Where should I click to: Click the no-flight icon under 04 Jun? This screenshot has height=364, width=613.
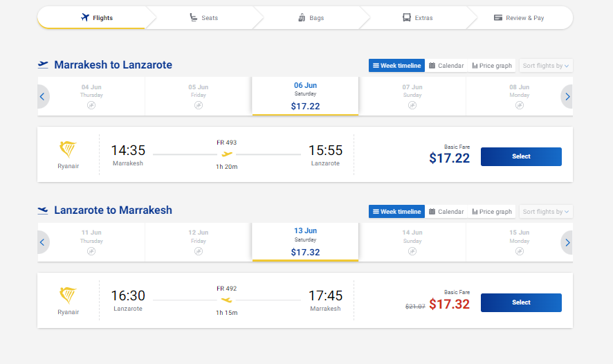tap(91, 105)
